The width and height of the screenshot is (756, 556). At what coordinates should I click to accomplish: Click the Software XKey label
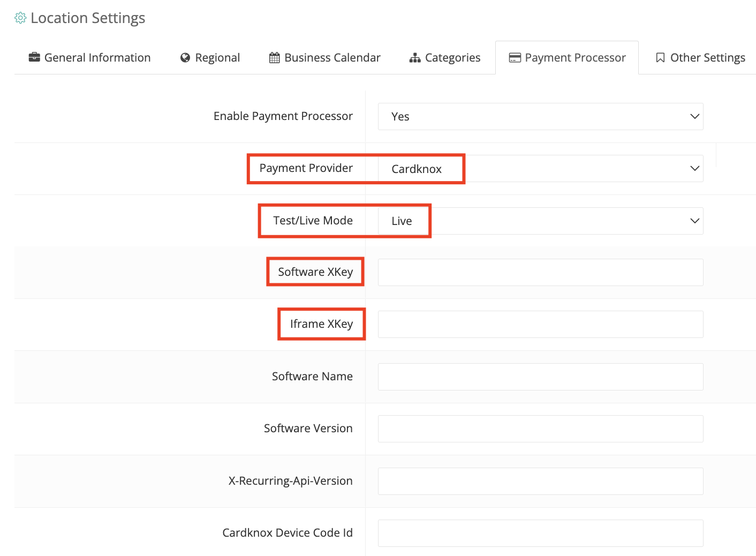coord(315,272)
